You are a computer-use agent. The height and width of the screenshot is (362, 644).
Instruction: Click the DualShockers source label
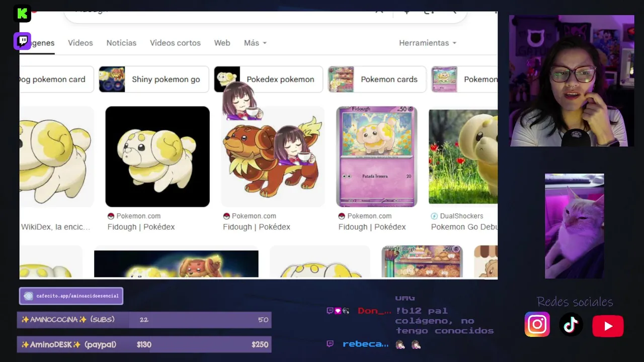(461, 216)
